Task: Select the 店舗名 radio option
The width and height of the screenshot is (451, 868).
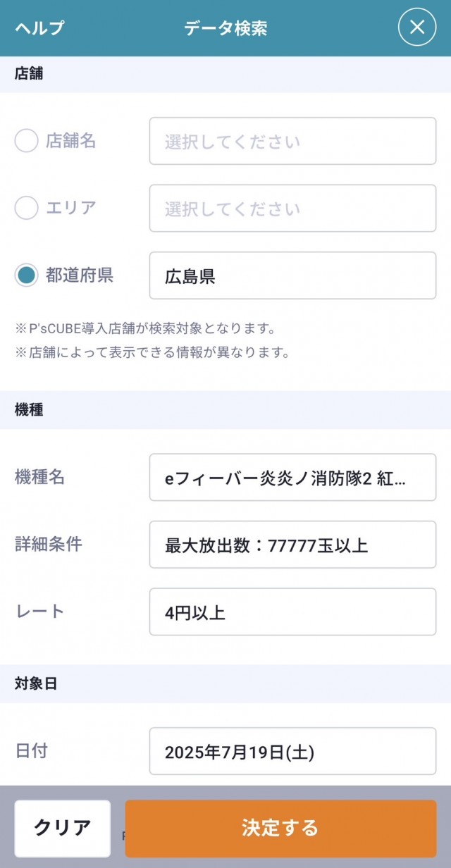Action: pos(26,140)
